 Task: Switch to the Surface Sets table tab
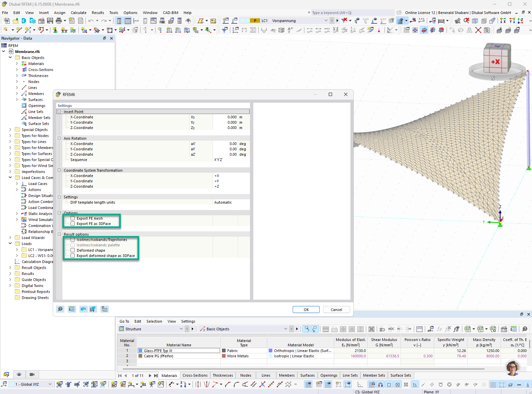401,375
